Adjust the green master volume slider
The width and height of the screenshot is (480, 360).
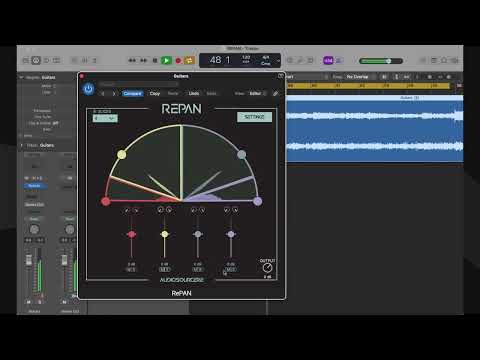[381, 61]
